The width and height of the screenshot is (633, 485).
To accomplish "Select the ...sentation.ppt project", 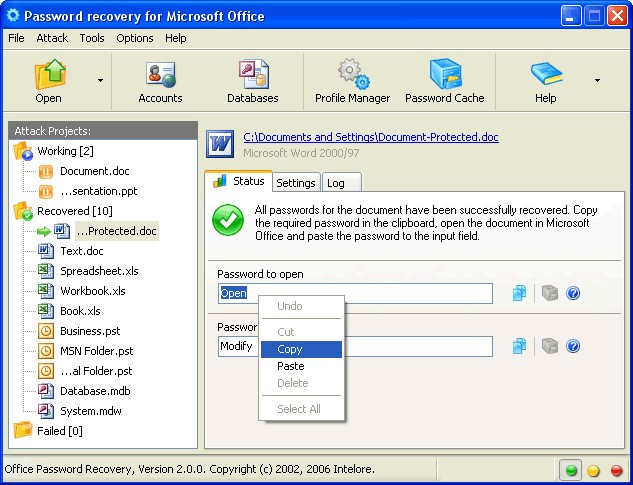I will tap(99, 191).
